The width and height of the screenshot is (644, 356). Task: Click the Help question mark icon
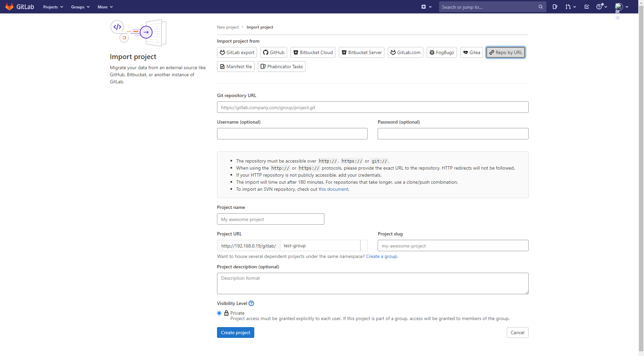(x=599, y=7)
